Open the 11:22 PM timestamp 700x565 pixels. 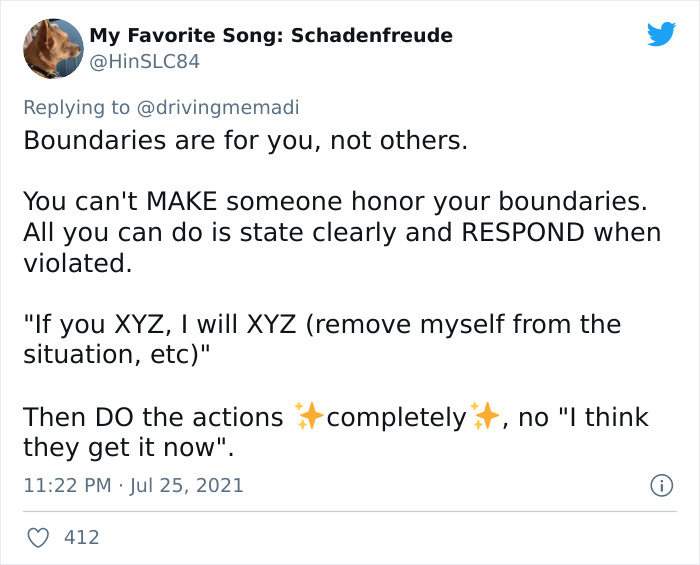(67, 485)
